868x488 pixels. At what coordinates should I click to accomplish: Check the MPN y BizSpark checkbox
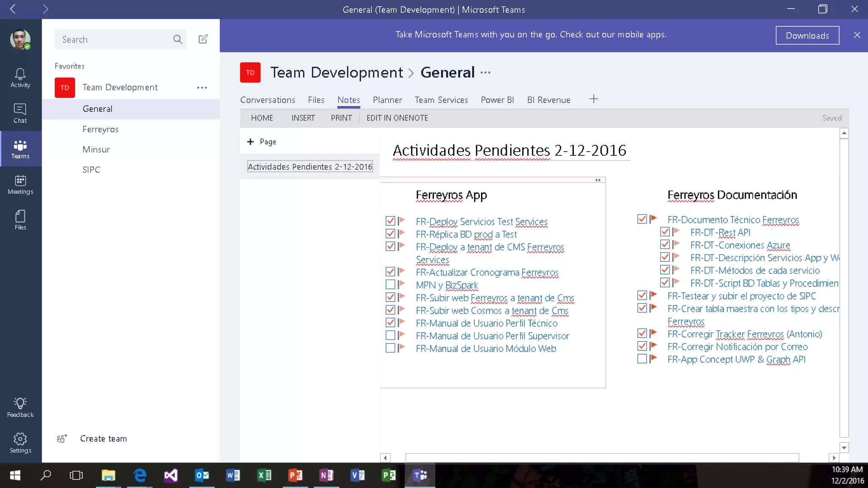click(390, 285)
